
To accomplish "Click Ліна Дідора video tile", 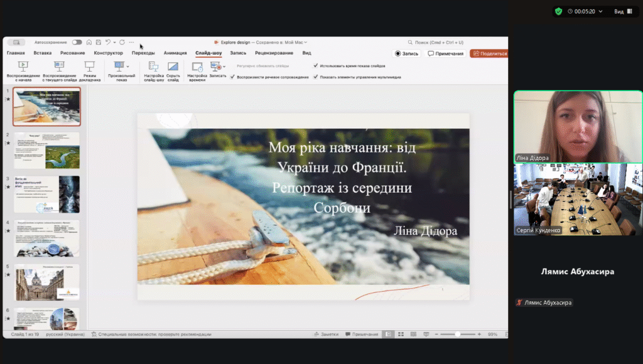I will 578,127.
